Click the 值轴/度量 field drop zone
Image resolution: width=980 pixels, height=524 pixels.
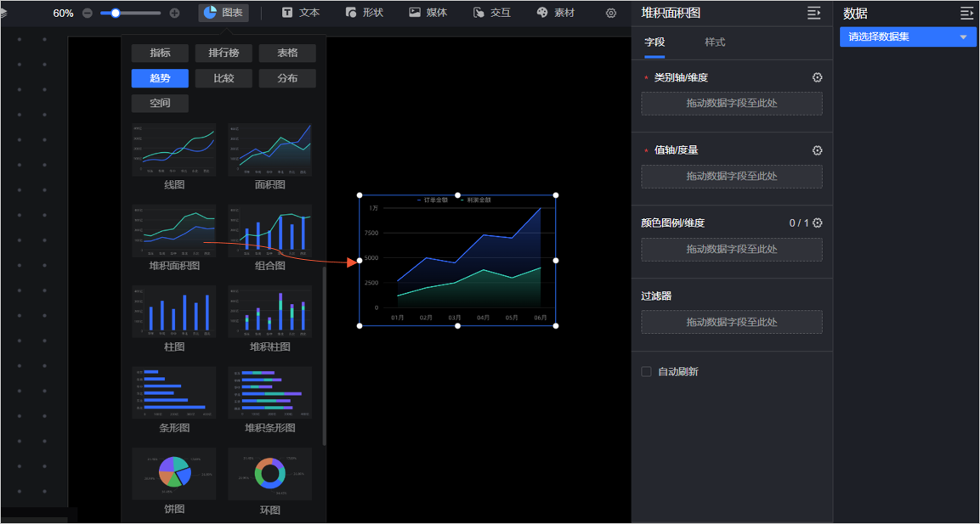coord(732,177)
